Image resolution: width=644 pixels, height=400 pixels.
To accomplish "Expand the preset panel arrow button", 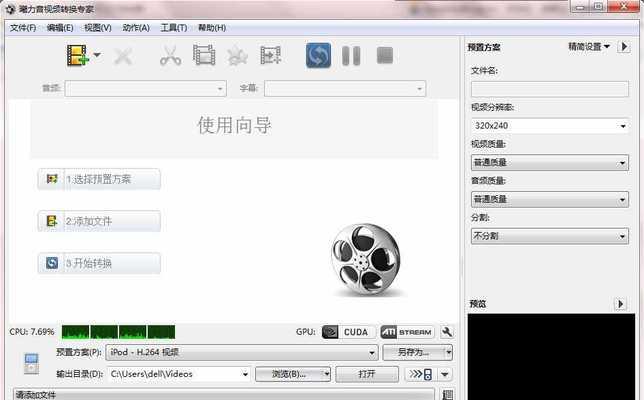I will coord(624,46).
